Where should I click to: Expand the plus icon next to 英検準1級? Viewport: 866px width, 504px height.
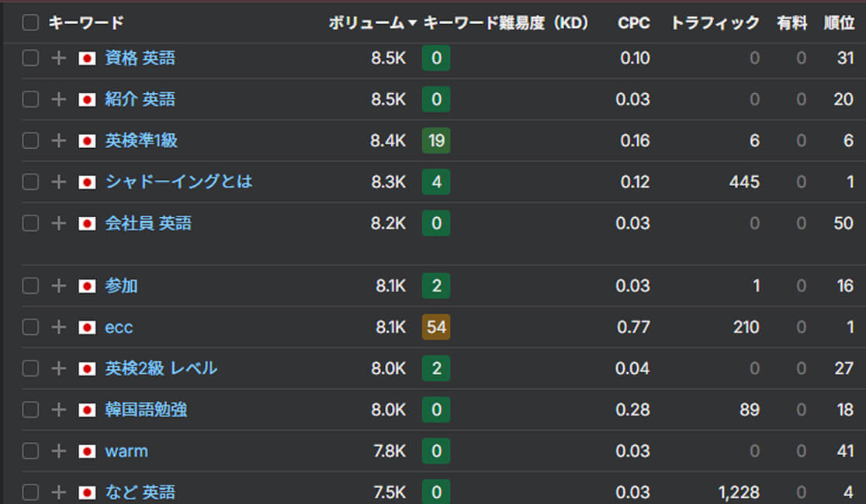[58, 140]
